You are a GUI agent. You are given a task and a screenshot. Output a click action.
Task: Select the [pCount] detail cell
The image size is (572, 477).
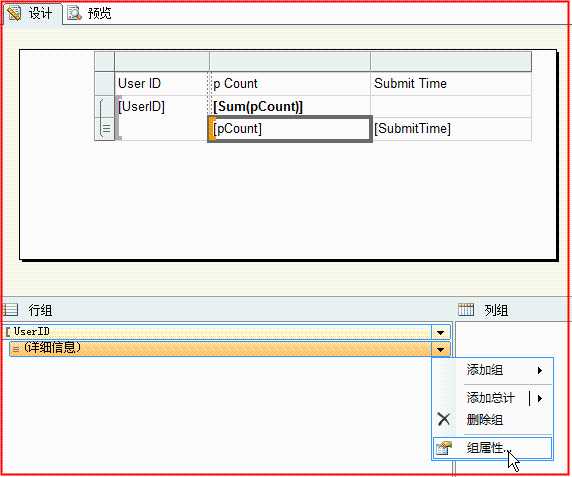tap(290, 129)
